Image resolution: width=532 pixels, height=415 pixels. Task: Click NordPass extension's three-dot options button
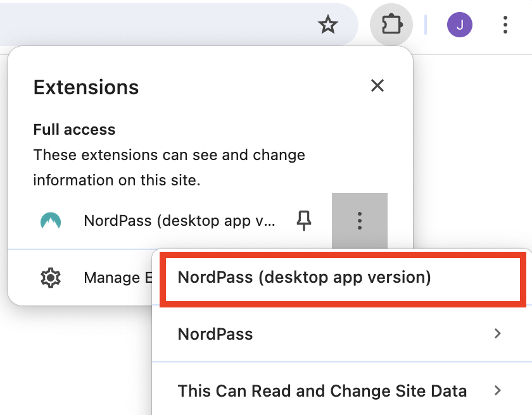(x=359, y=221)
